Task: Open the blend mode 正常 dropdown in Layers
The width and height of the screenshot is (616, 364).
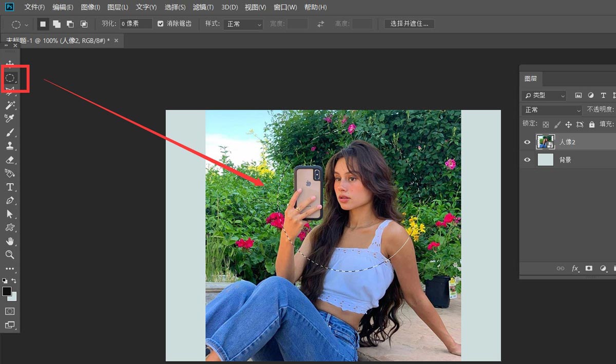Action: pos(552,110)
